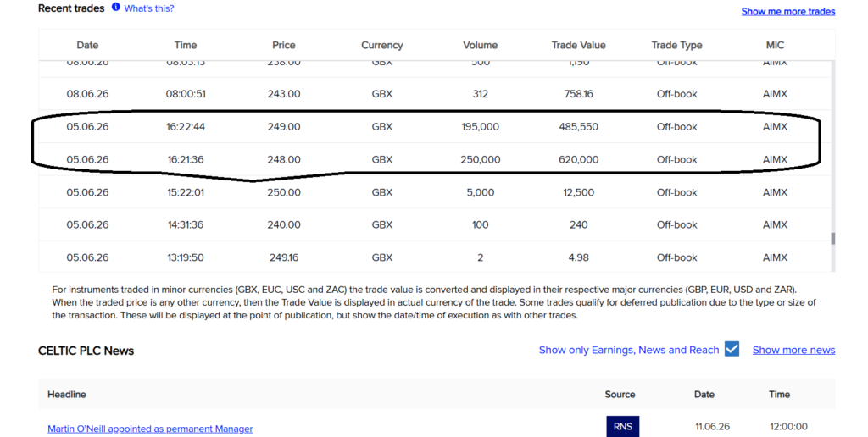The width and height of the screenshot is (868, 437).
Task: Click the Recent trades heading
Action: point(71,8)
